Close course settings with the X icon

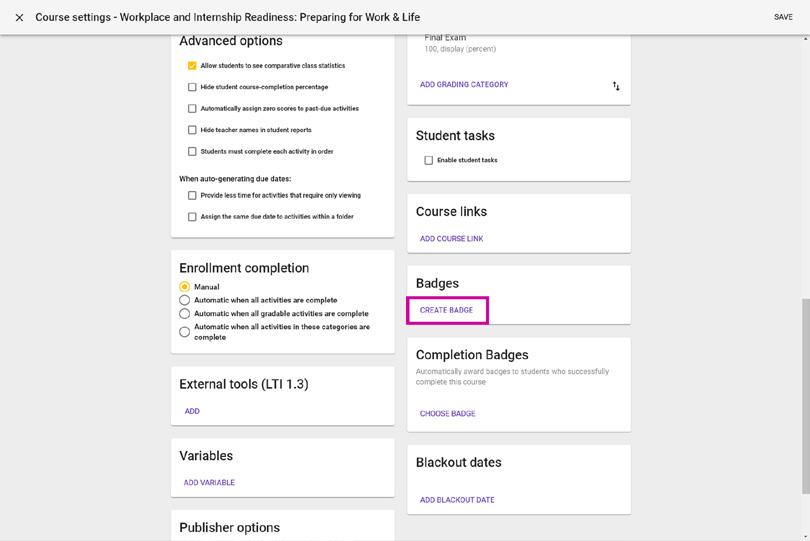19,18
